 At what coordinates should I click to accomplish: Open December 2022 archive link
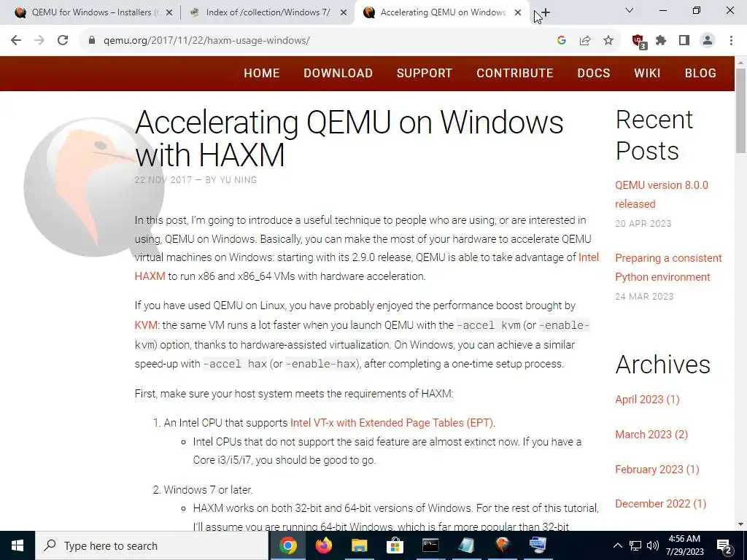(x=661, y=504)
